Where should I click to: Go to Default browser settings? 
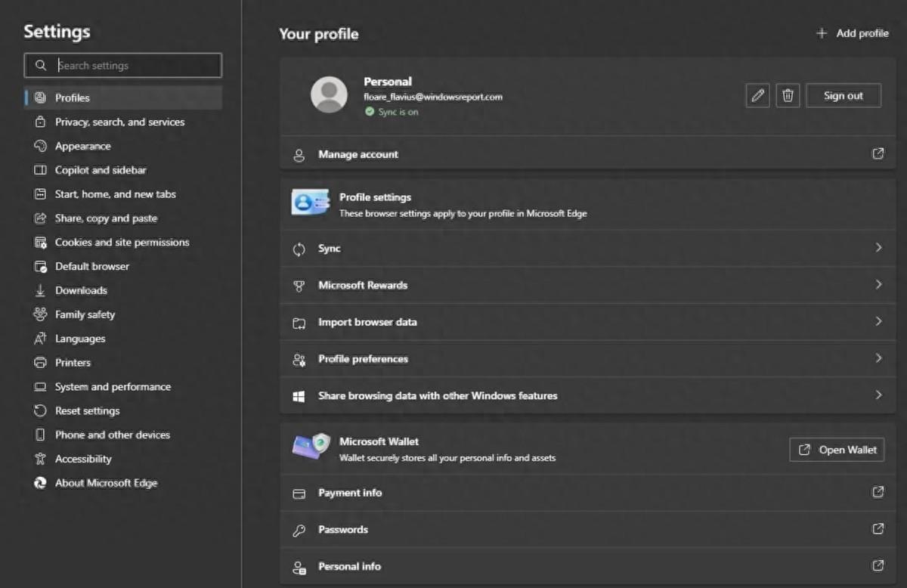coord(123,266)
